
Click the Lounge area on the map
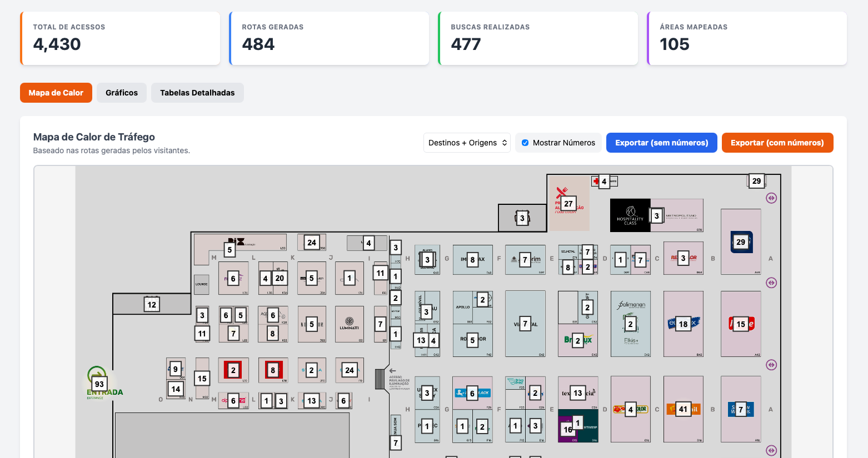pos(202,284)
